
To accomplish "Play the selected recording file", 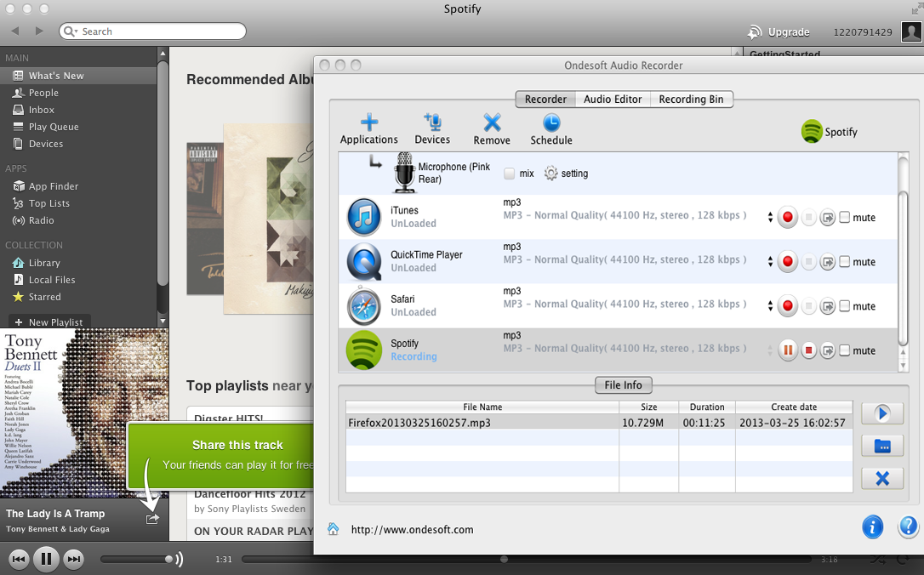I will [882, 413].
